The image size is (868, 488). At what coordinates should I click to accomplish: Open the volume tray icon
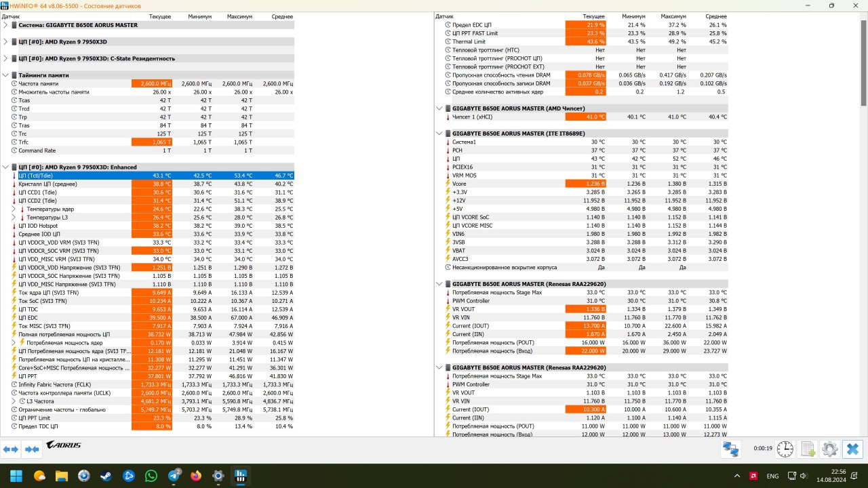(804, 476)
